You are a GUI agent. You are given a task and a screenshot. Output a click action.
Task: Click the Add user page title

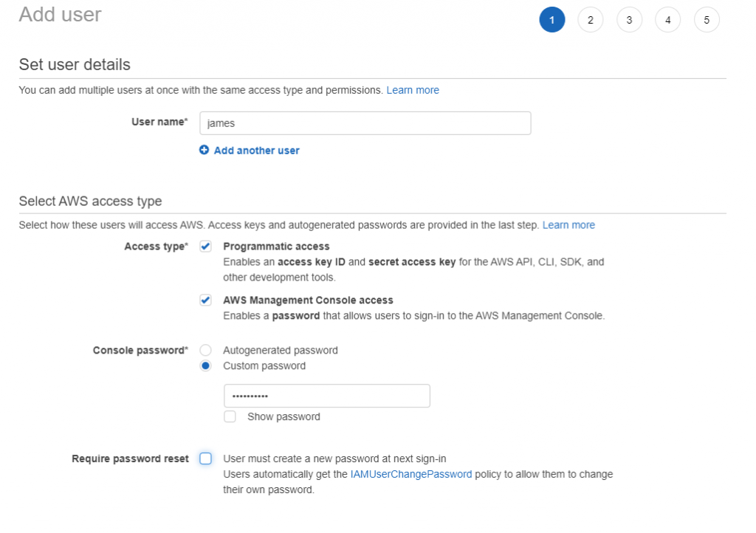[x=61, y=15]
